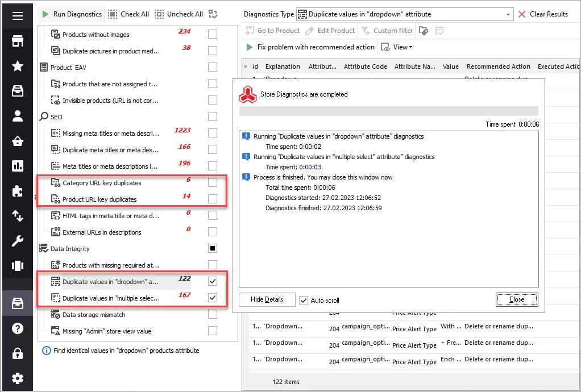The width and height of the screenshot is (581, 392).
Task: Uncheck Duplicate values in dropdown attribute checkbox
Action: tap(213, 281)
